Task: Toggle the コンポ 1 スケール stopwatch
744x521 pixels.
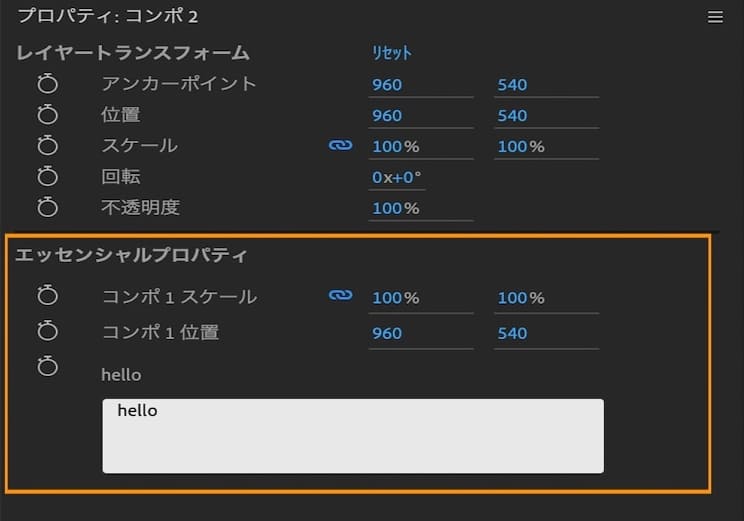Action: pos(48,296)
